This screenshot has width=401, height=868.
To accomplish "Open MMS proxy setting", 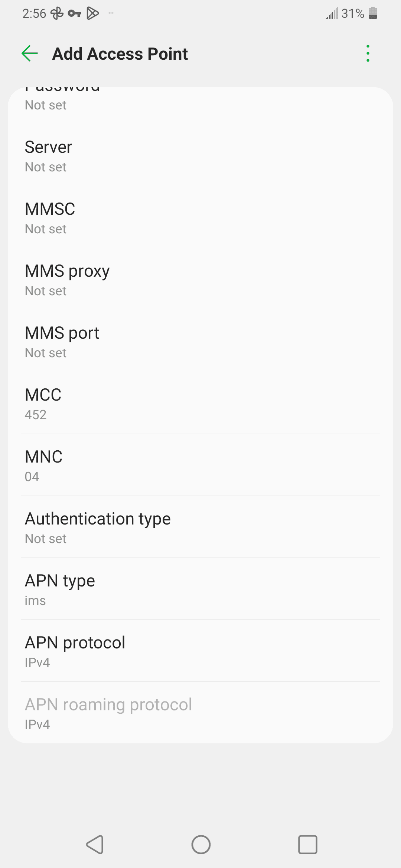I will click(x=200, y=280).
